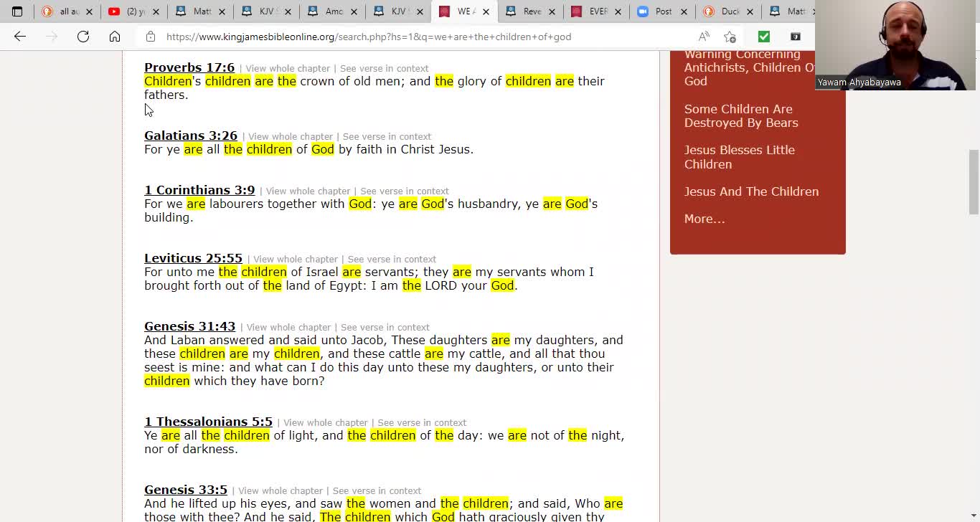Click the green checkmark extension icon
This screenshot has width=980, height=522.
pos(764,37)
